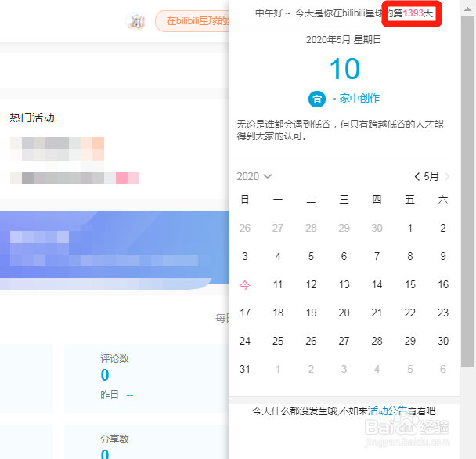
Task: Select May 14 in calendar
Action: click(x=377, y=284)
